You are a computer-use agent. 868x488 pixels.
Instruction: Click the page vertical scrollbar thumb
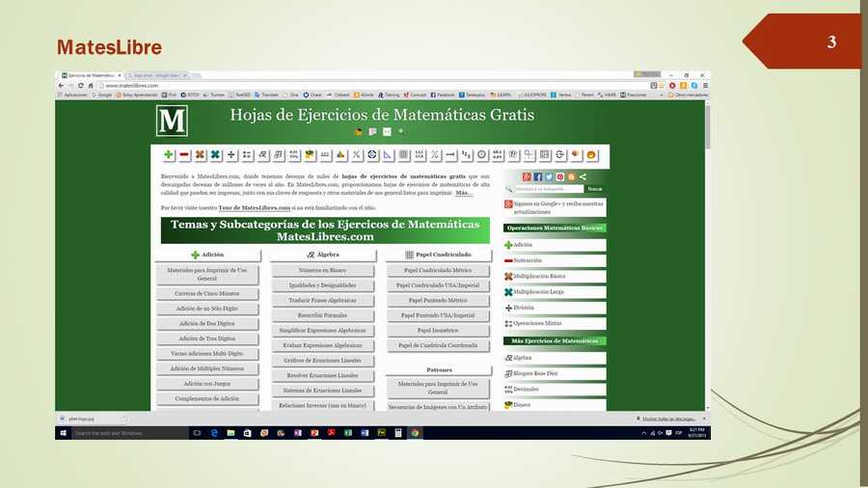pyautogui.click(x=708, y=128)
